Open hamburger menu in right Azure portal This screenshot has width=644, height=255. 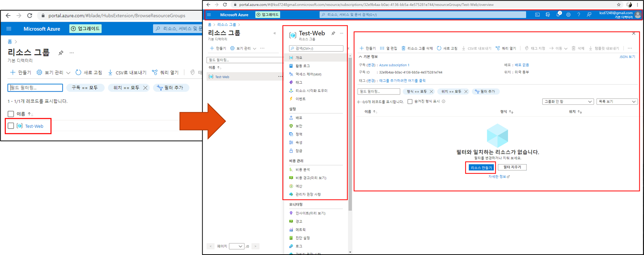click(209, 15)
